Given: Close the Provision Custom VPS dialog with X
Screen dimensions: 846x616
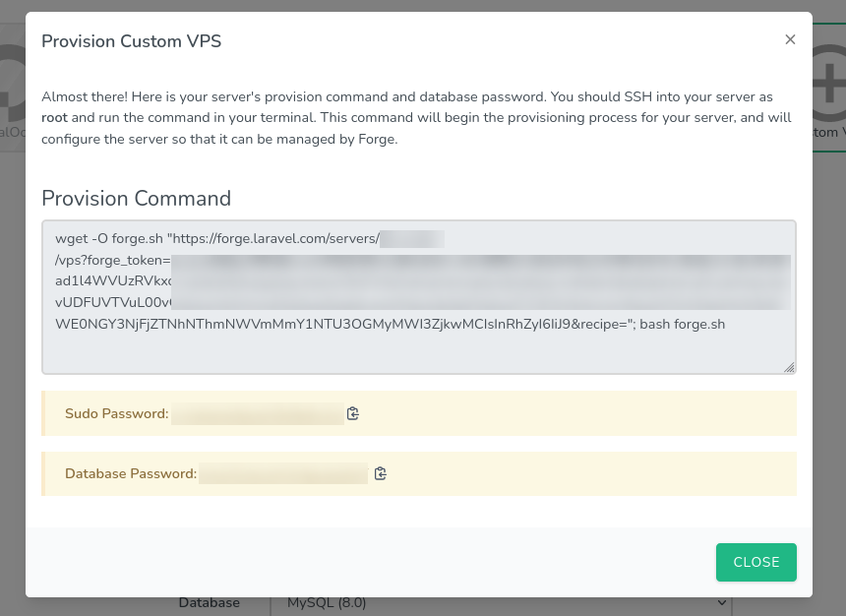Looking at the screenshot, I should pos(790,39).
